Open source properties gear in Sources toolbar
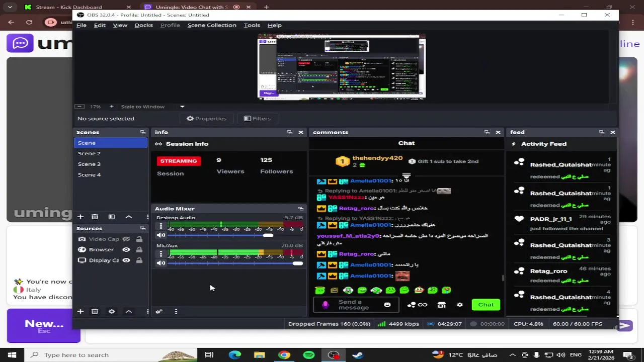 coord(112,311)
